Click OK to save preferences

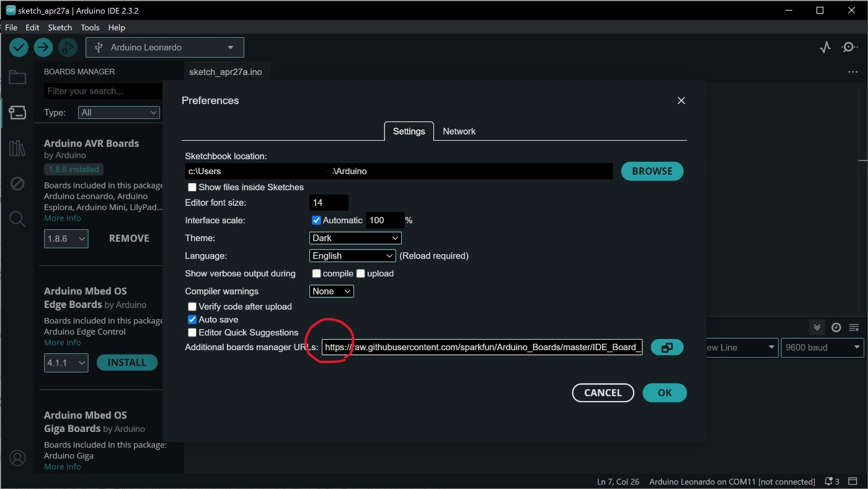click(665, 393)
